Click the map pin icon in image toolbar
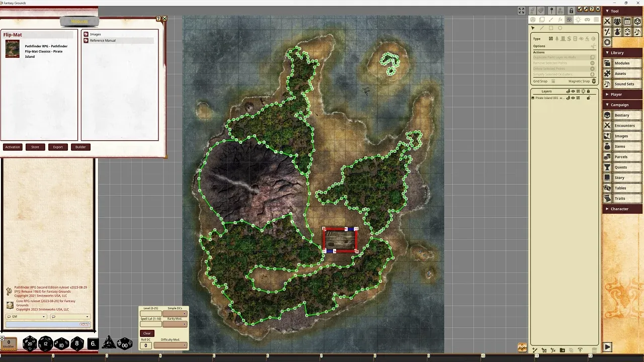644x362 pixels. (551, 11)
